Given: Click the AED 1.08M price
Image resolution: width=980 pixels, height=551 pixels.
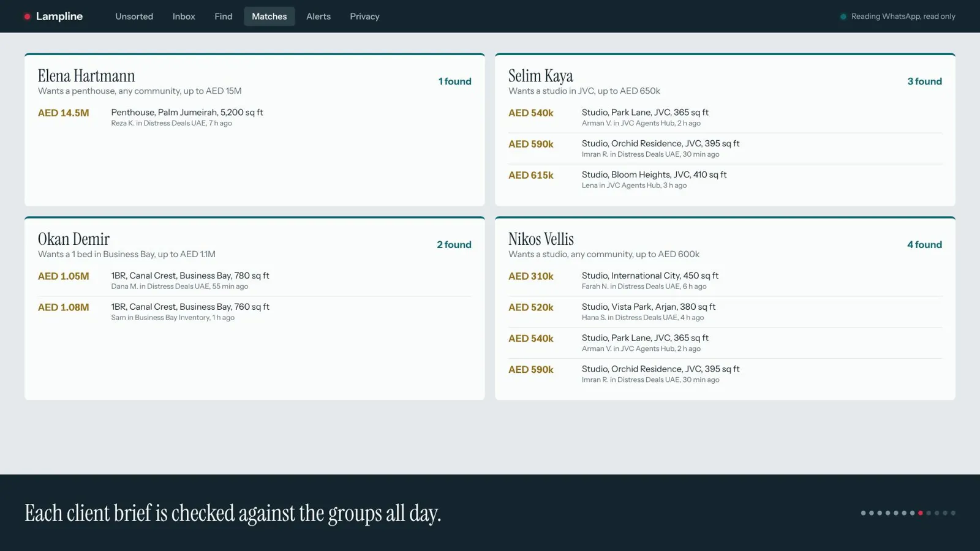Looking at the screenshot, I should [63, 308].
